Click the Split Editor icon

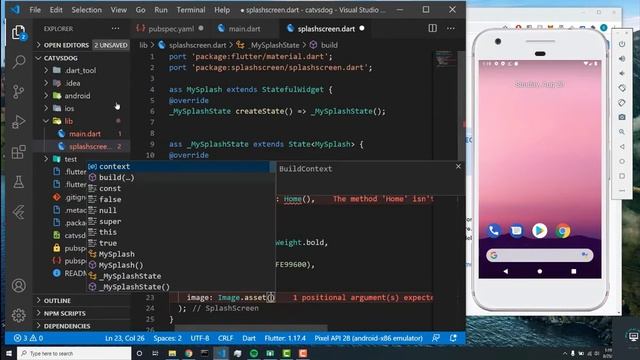432,28
